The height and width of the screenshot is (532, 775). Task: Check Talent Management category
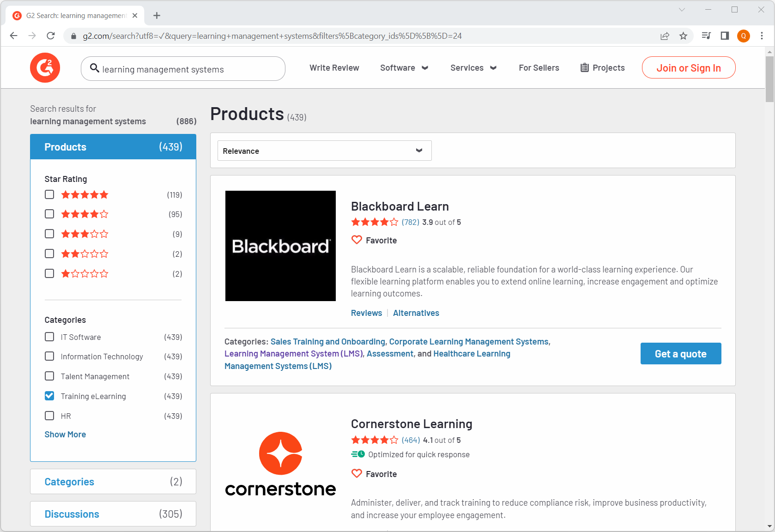[49, 376]
